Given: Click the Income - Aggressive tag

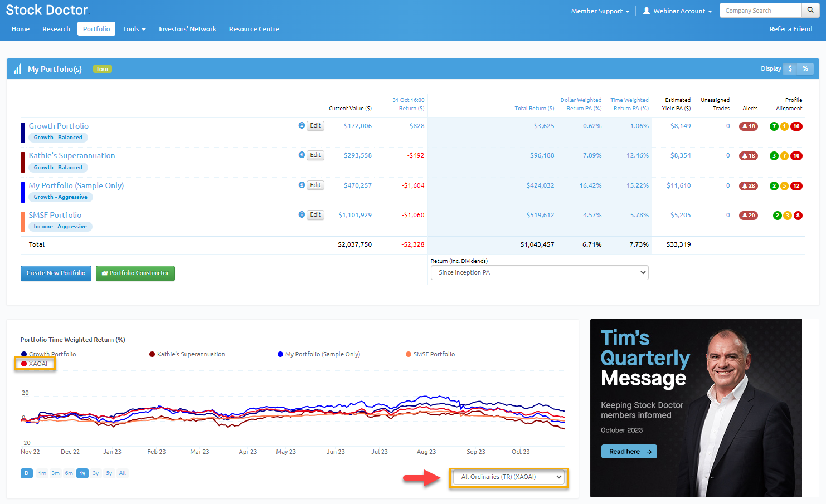Looking at the screenshot, I should (60, 227).
